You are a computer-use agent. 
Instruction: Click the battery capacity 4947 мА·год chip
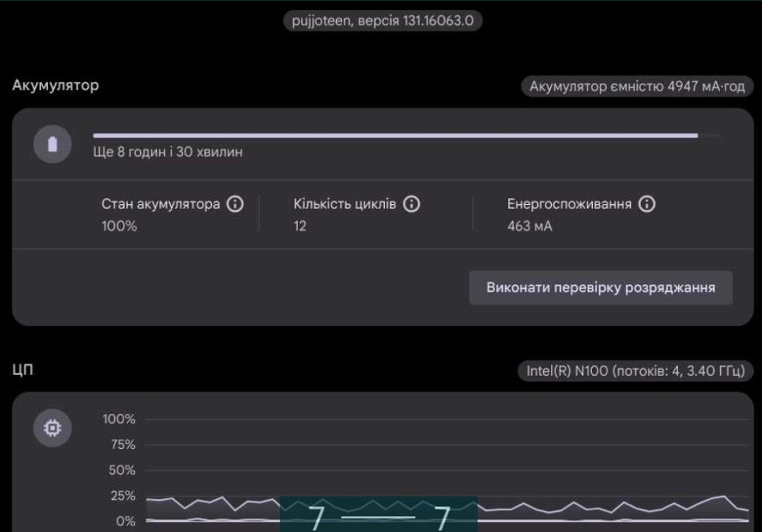click(x=637, y=86)
